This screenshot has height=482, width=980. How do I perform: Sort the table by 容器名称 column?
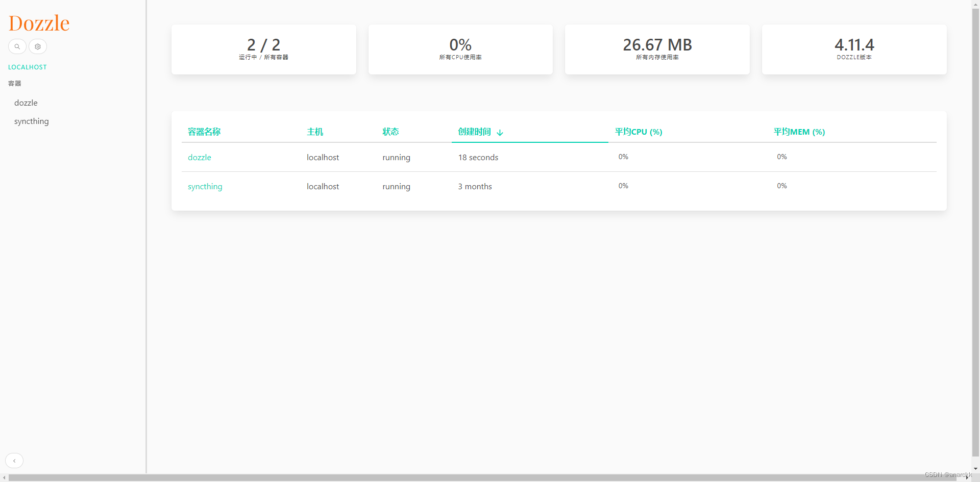[204, 132]
